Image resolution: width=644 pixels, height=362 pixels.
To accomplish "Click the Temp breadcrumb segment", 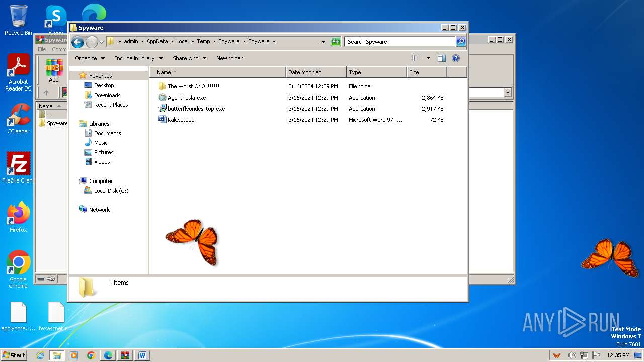I will tap(203, 42).
